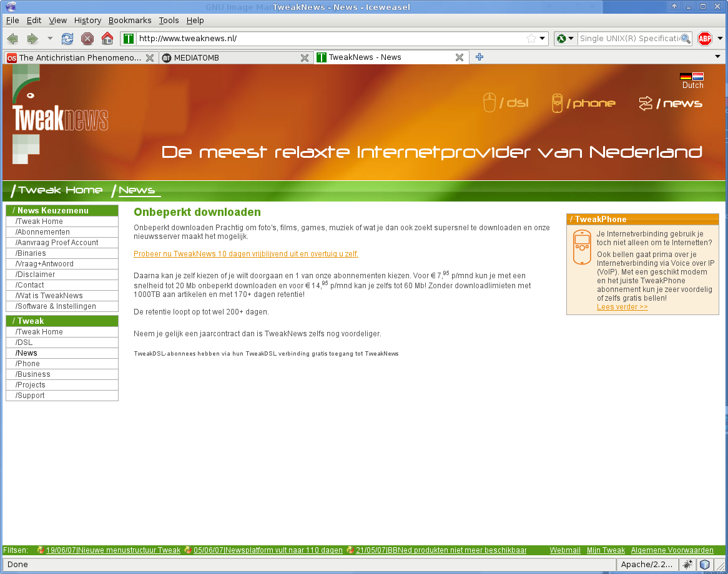Open the File menu

click(12, 21)
